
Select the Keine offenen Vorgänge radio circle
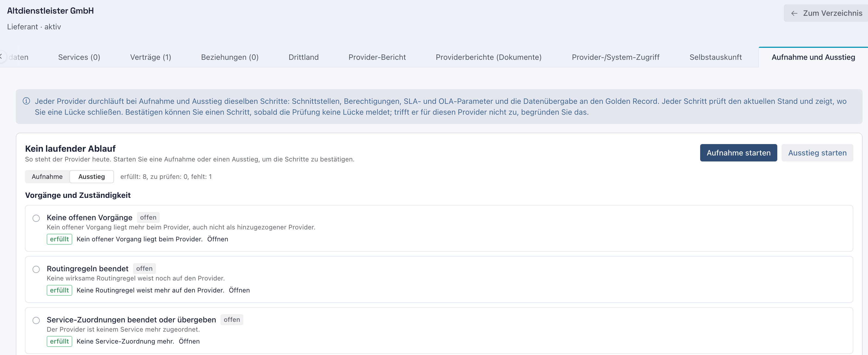point(36,218)
